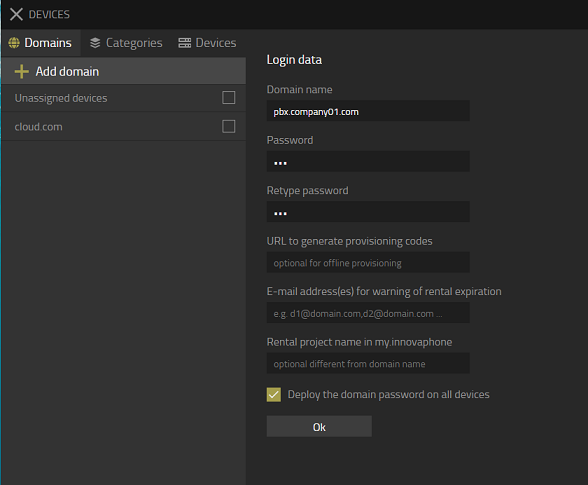Select the Domains tab label

(x=48, y=43)
